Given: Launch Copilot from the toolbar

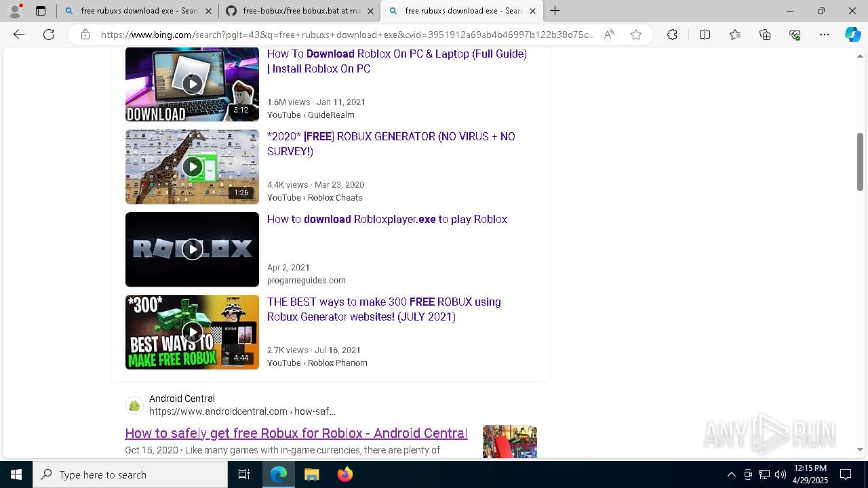Looking at the screenshot, I should tap(852, 35).
